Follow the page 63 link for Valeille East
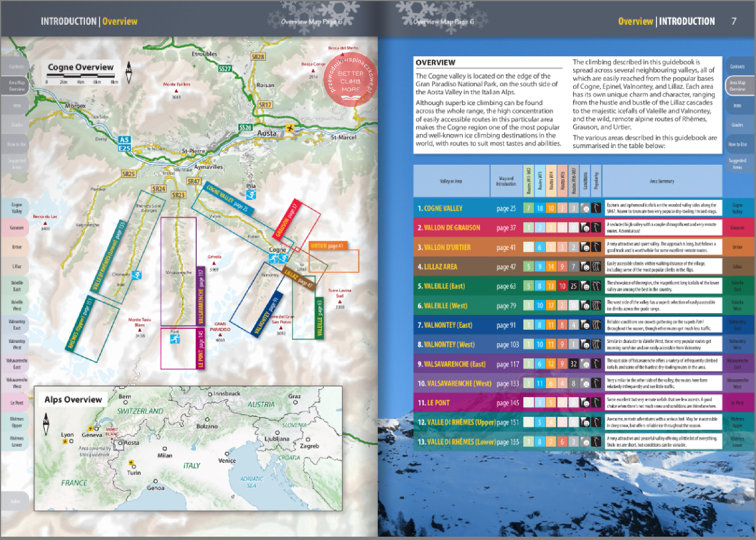The width and height of the screenshot is (756, 540). (x=506, y=286)
